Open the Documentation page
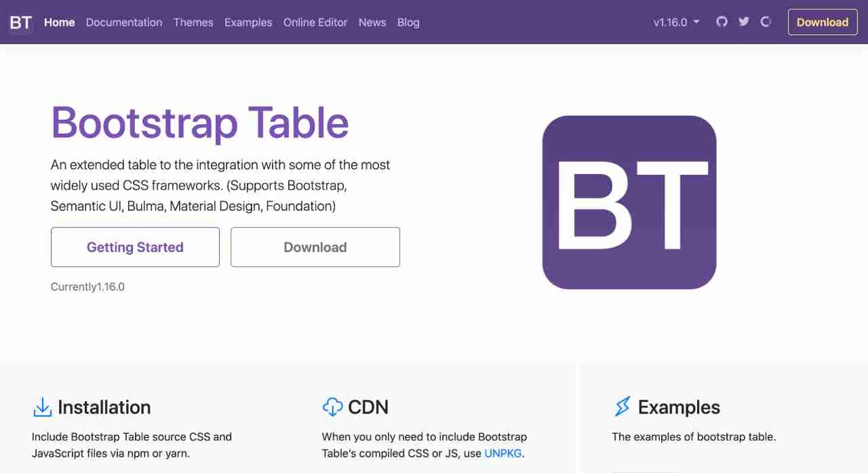Image resolution: width=868 pixels, height=473 pixels. pos(124,22)
